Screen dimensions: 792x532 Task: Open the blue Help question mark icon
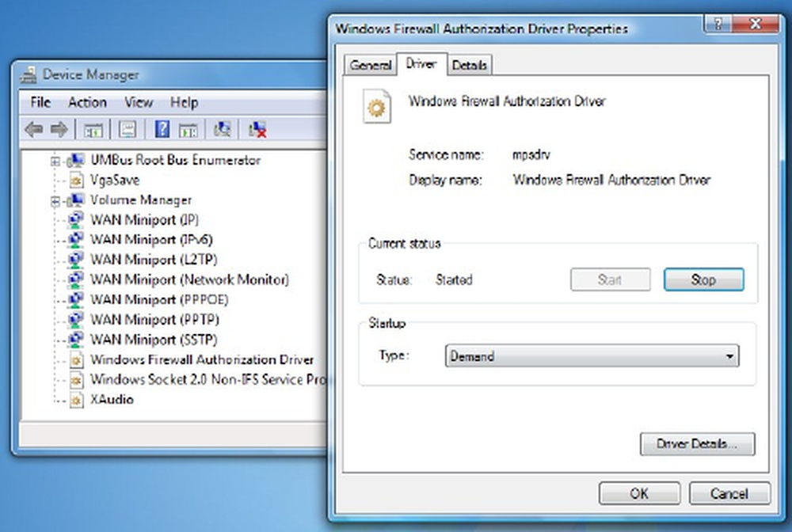pyautogui.click(x=162, y=130)
